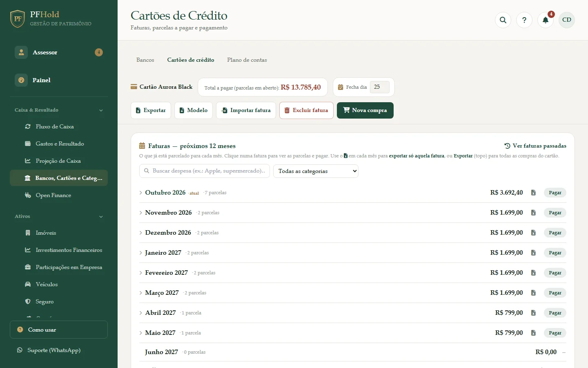Screen dimensions: 588x368
Task: Export the Março 2027 invoice spreadsheet icon
Action: pos(533,293)
